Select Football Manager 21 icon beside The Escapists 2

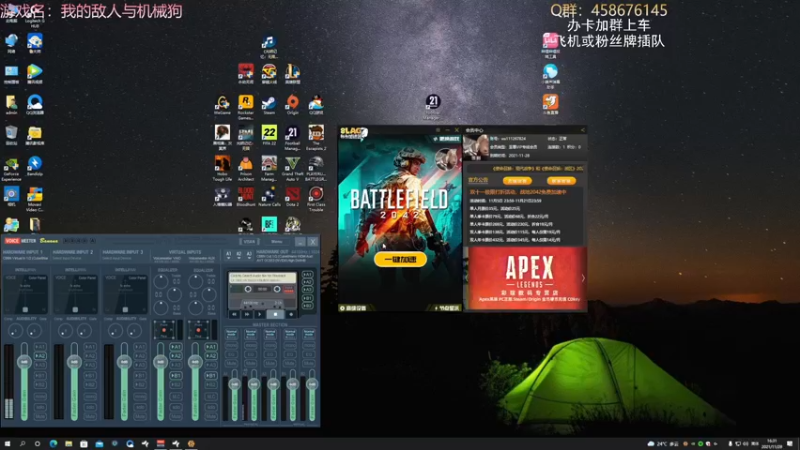(x=292, y=137)
